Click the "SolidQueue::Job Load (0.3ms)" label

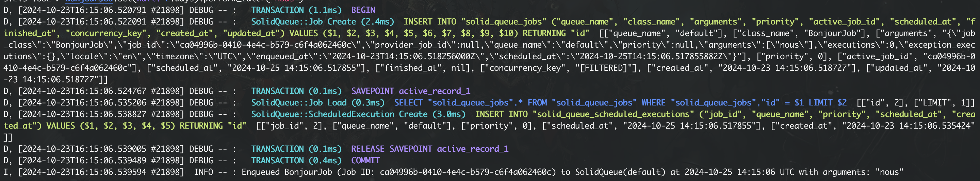point(318,103)
